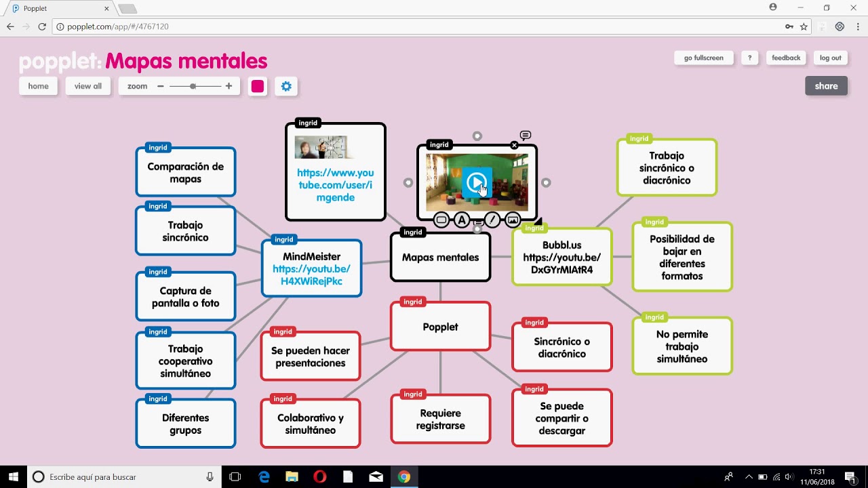Switch to go fullscreen mode
Screen dimensions: 868x488
click(x=703, y=58)
